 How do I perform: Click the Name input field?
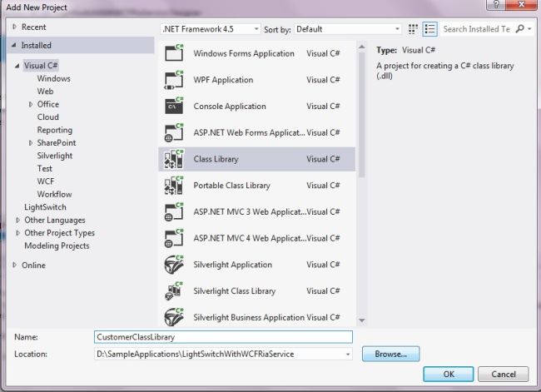pyautogui.click(x=223, y=337)
